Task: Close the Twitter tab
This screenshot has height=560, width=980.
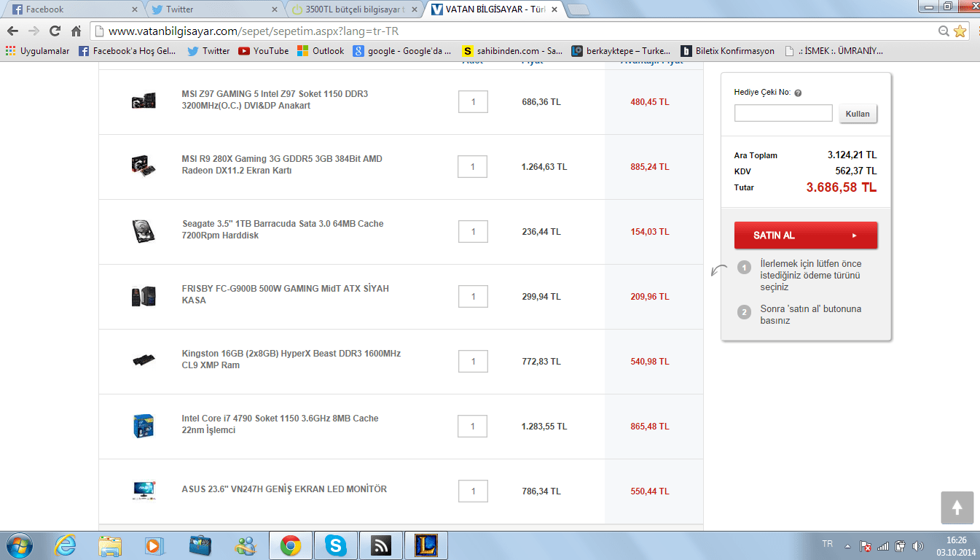Action: tap(273, 9)
